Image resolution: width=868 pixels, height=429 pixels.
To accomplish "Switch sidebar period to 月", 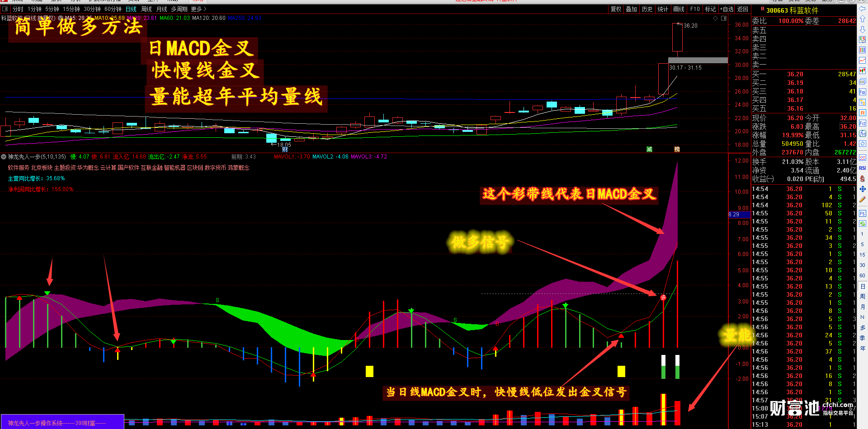I will click(x=862, y=307).
